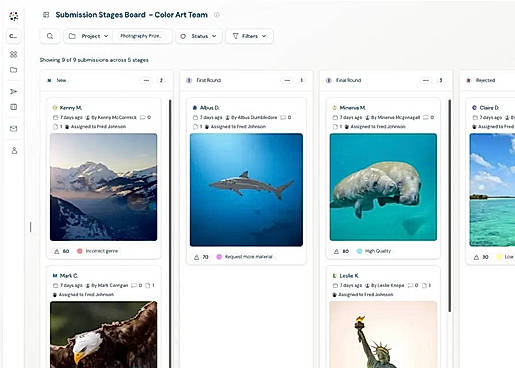Click the board icon beside page title
Viewport: 515px width, 368px height.
click(46, 15)
